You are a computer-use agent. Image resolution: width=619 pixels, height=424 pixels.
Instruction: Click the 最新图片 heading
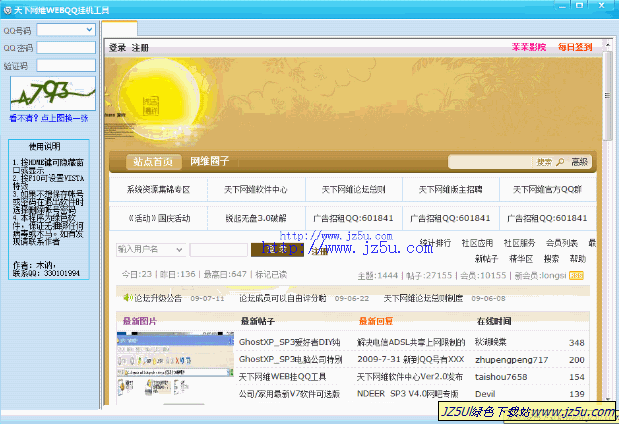click(x=140, y=321)
